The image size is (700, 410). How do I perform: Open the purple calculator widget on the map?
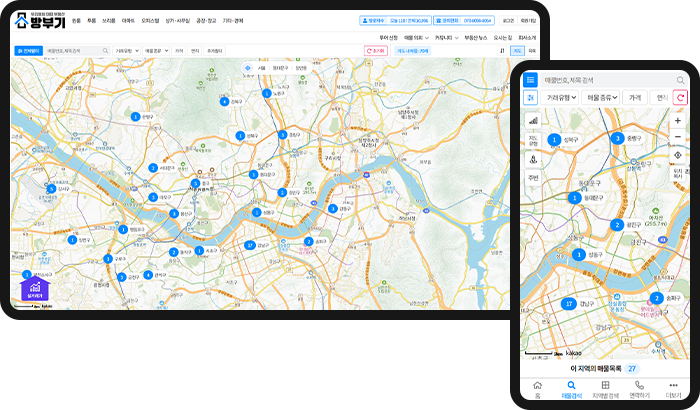(x=36, y=288)
